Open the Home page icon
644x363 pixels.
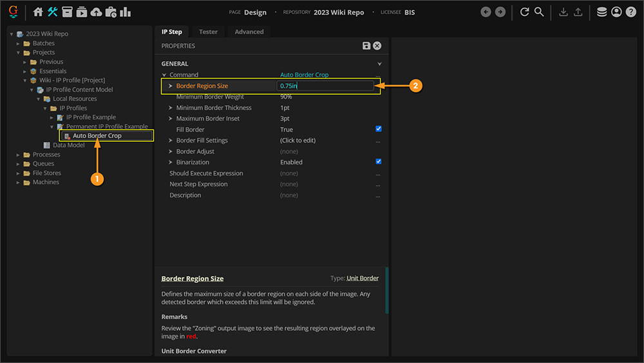[38, 12]
